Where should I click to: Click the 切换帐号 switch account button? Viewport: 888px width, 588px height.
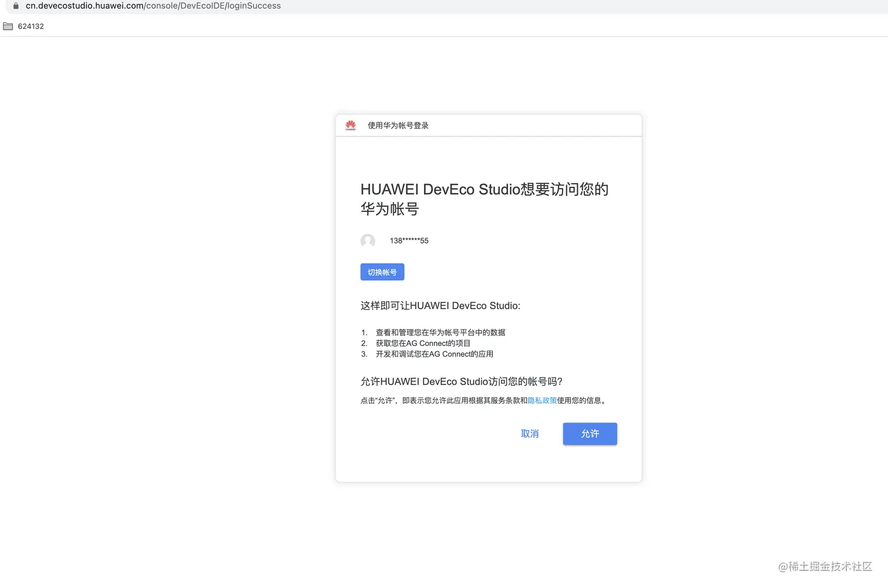(x=382, y=272)
